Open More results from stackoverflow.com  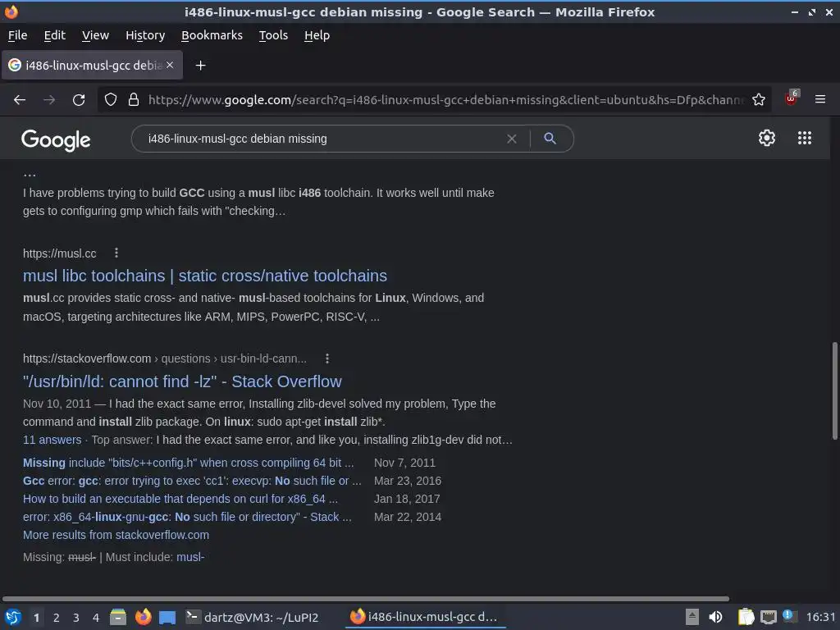[116, 535]
